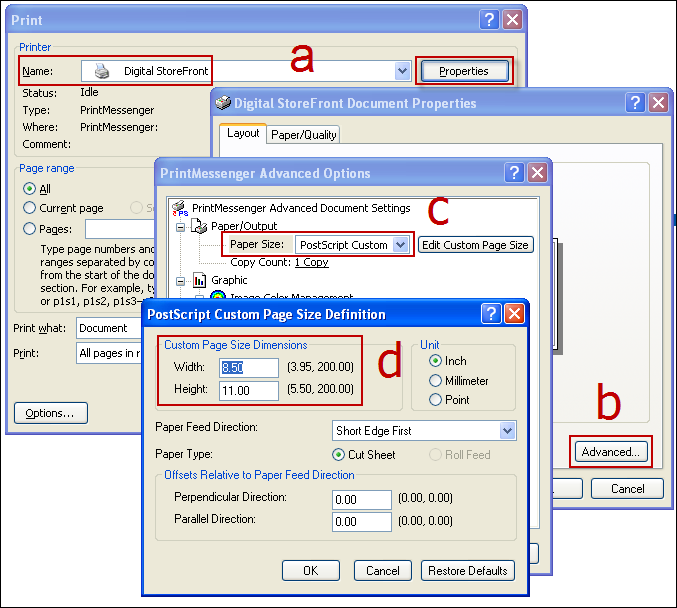The image size is (677, 608).
Task: Click the Options... button in Print dialog
Action: click(x=51, y=413)
